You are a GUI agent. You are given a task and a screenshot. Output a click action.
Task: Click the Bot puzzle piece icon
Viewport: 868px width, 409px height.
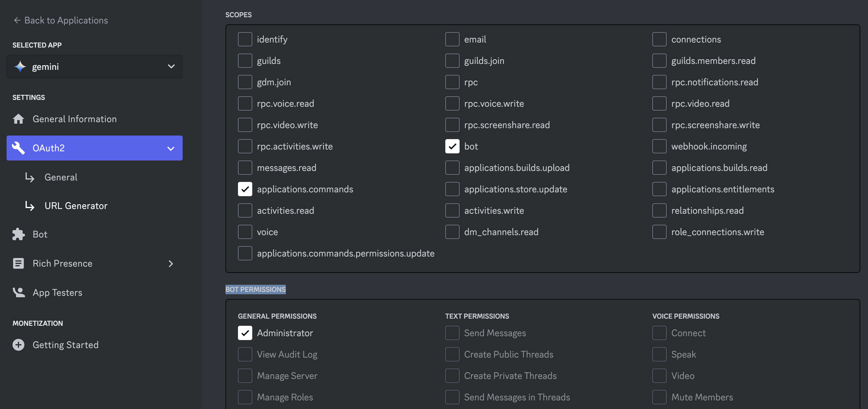[18, 234]
